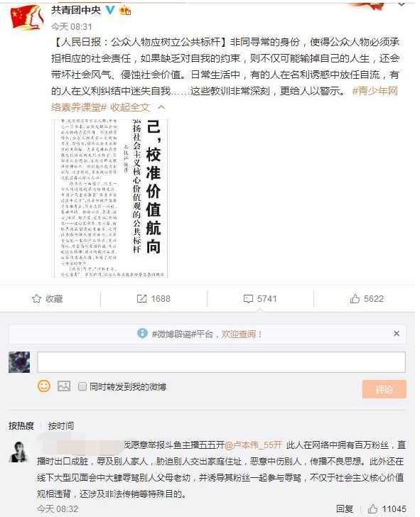Image resolution: width=420 pixels, height=517 pixels.
Task: Switch to the 按时间 sorting tab
Action: [x=60, y=425]
